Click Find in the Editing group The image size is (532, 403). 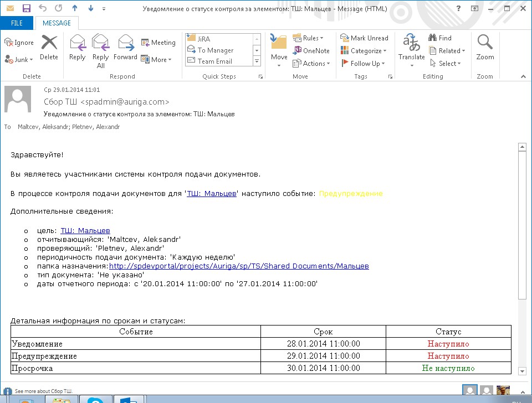point(439,38)
